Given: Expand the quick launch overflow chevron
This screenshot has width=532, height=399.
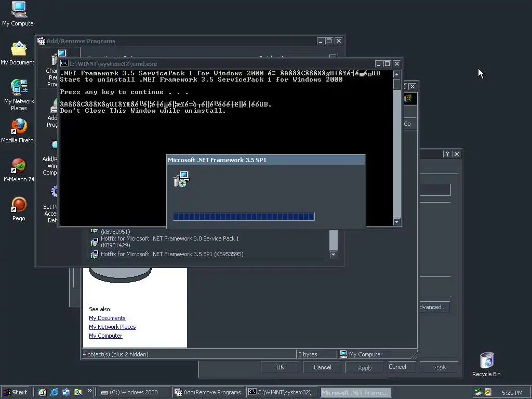Looking at the screenshot, I should click(89, 391).
